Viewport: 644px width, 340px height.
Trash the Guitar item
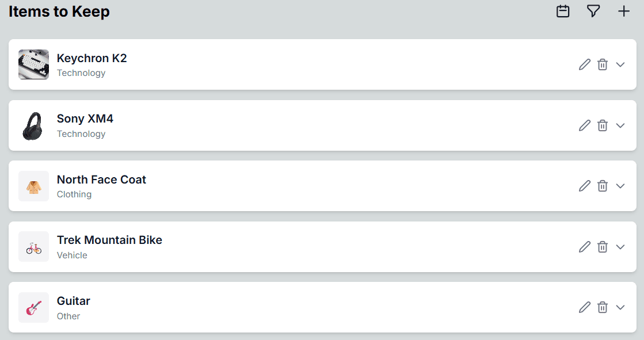click(x=602, y=307)
